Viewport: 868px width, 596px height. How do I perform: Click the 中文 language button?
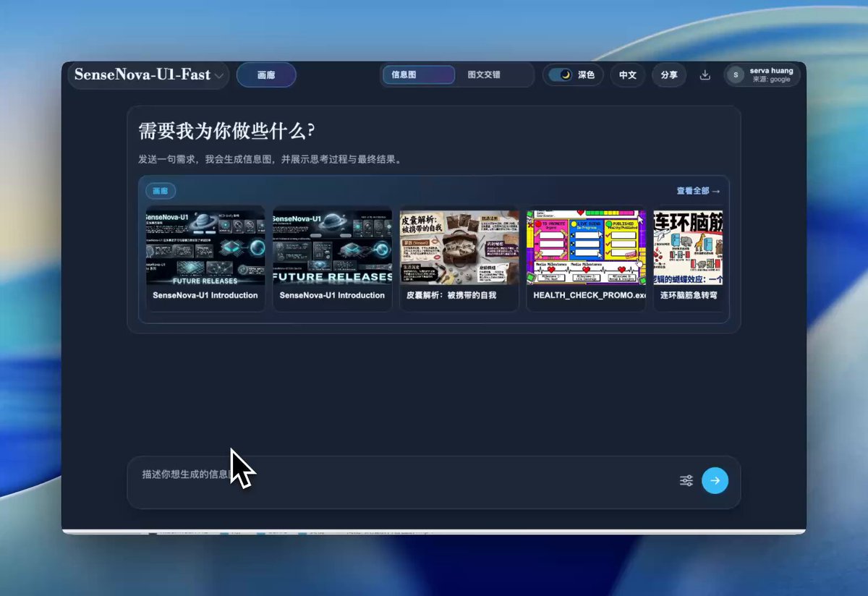pyautogui.click(x=628, y=74)
